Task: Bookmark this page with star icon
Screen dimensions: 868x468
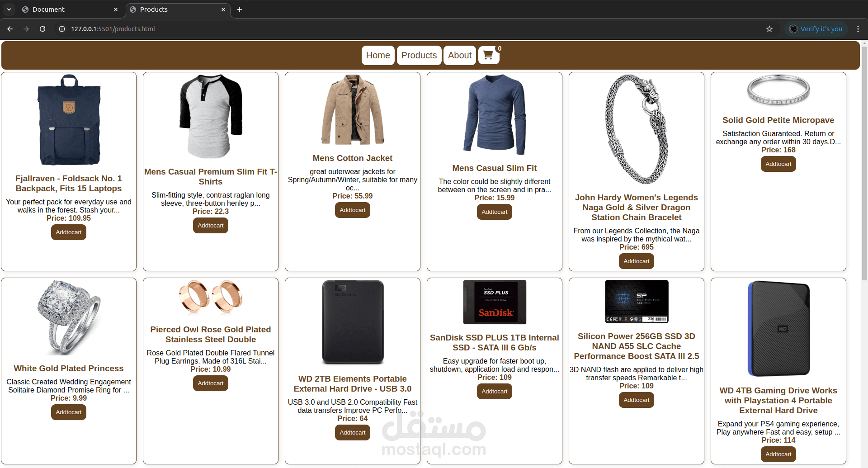Action: (x=769, y=29)
